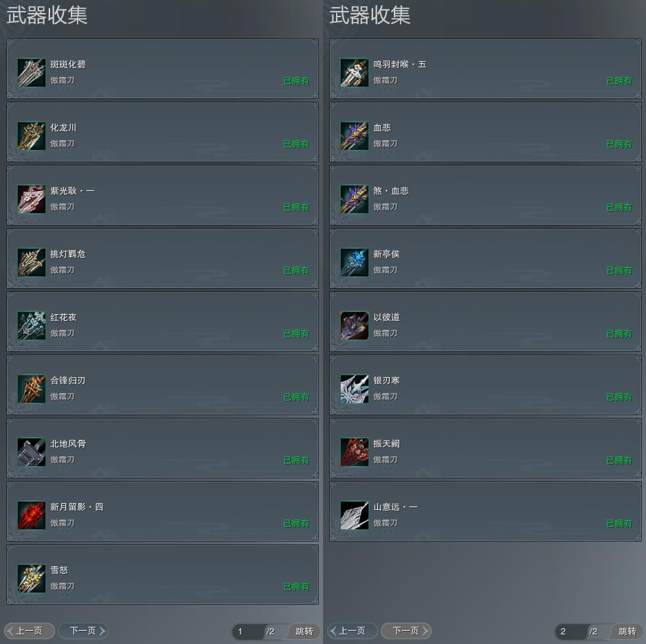This screenshot has height=644, width=646.
Task: Select the blue 新亭侯 weapon icon
Action: coord(355,263)
